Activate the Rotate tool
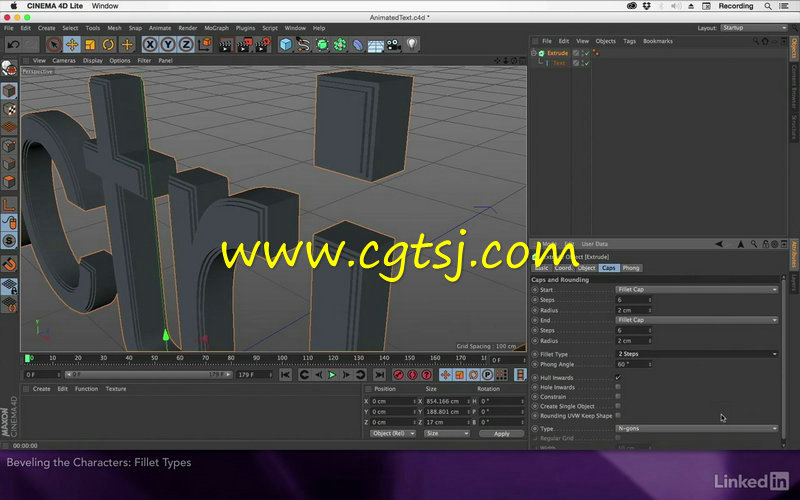Viewport: 800px width, 500px height. (108, 44)
